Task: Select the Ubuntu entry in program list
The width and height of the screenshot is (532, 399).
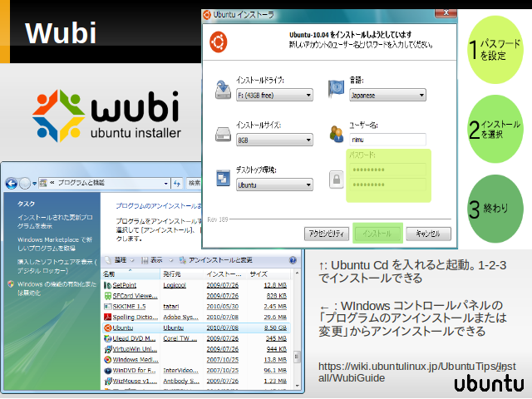Action: click(x=196, y=328)
